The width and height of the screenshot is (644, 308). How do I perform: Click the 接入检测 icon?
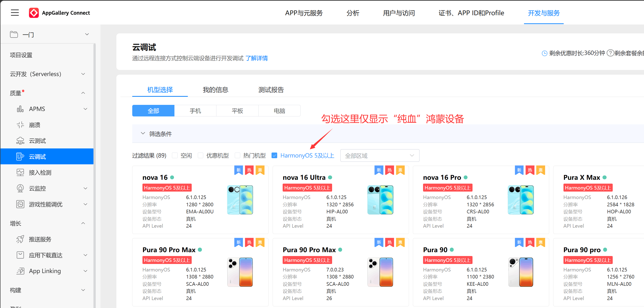click(x=20, y=172)
